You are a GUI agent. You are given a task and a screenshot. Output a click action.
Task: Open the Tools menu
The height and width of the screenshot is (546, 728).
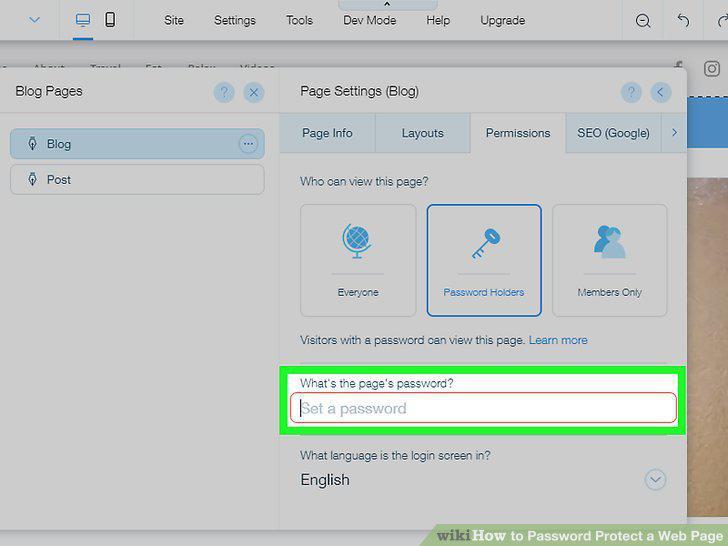299,20
